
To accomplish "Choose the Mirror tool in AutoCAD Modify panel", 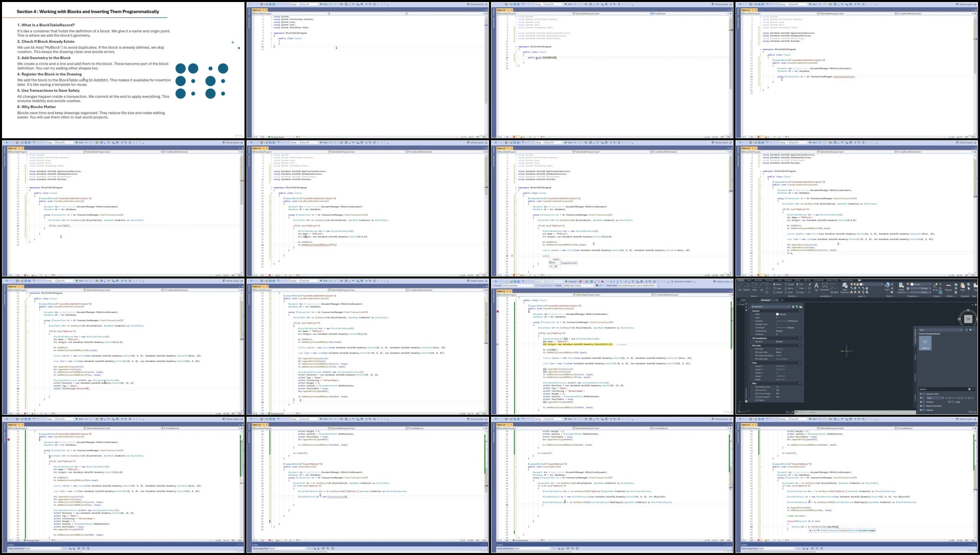I will coord(789,288).
